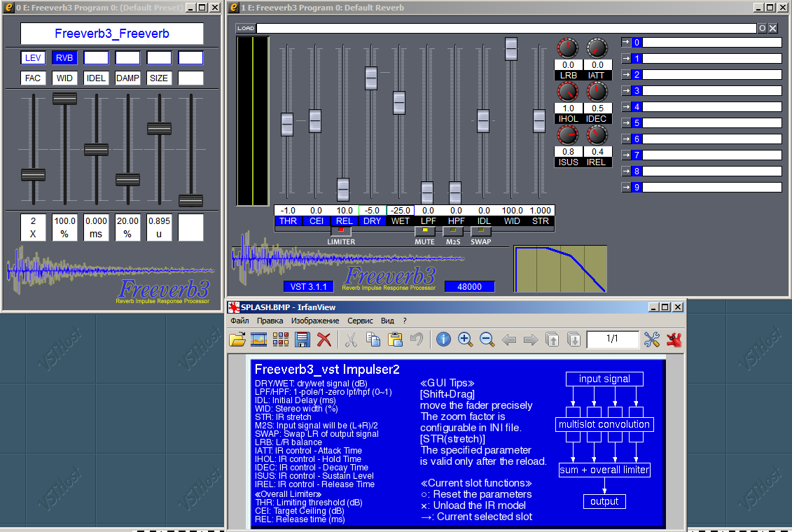Click the IREL release knob
792x532 pixels.
tap(597, 135)
